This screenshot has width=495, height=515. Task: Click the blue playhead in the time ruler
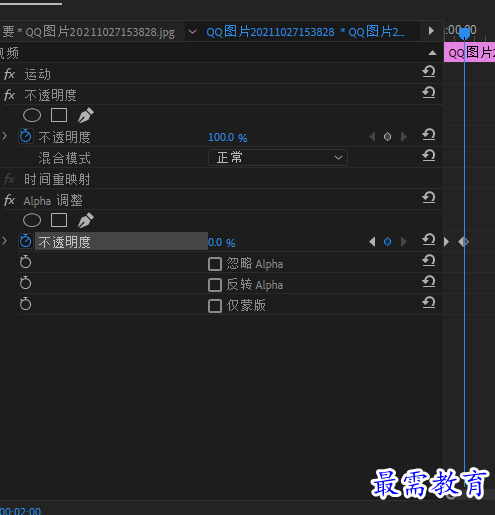tap(464, 33)
